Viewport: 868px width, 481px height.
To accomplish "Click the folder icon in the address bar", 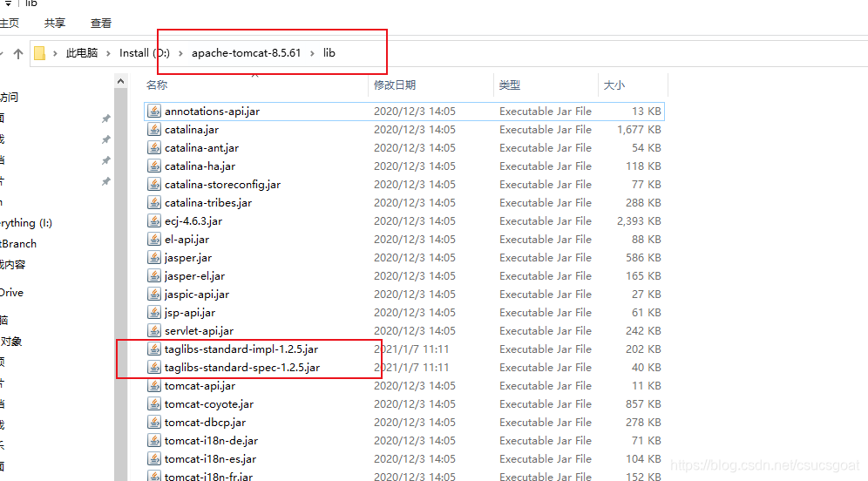I will click(40, 53).
